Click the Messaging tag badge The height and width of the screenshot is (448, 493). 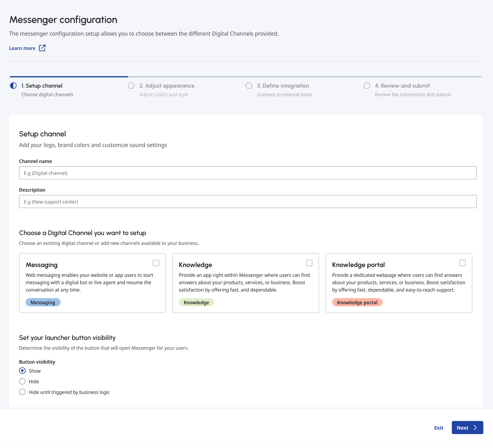pos(43,302)
